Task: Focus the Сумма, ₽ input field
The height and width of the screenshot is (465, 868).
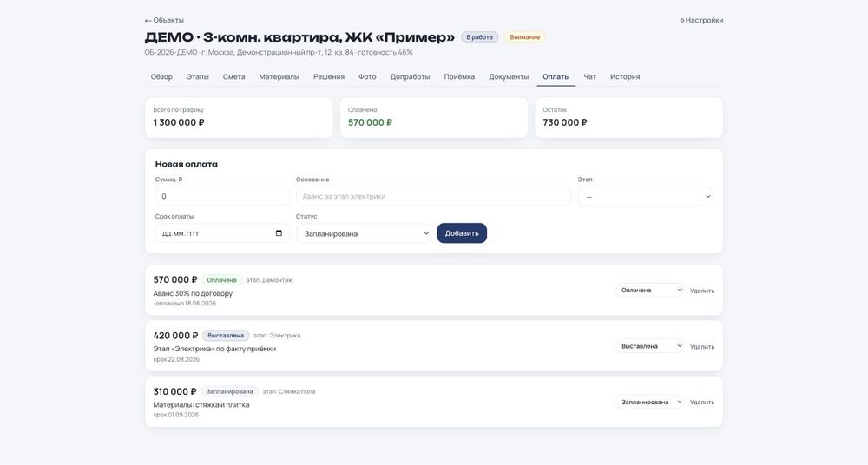Action: coord(222,197)
